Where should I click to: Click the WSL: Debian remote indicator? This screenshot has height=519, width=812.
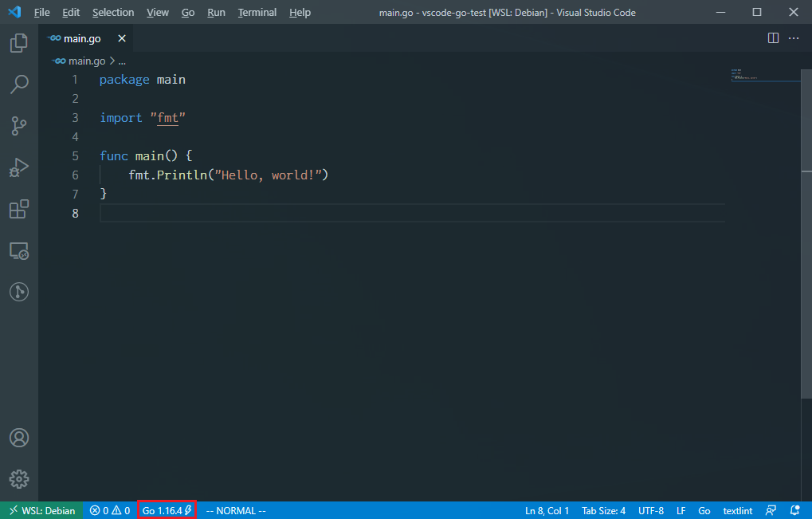tap(41, 510)
